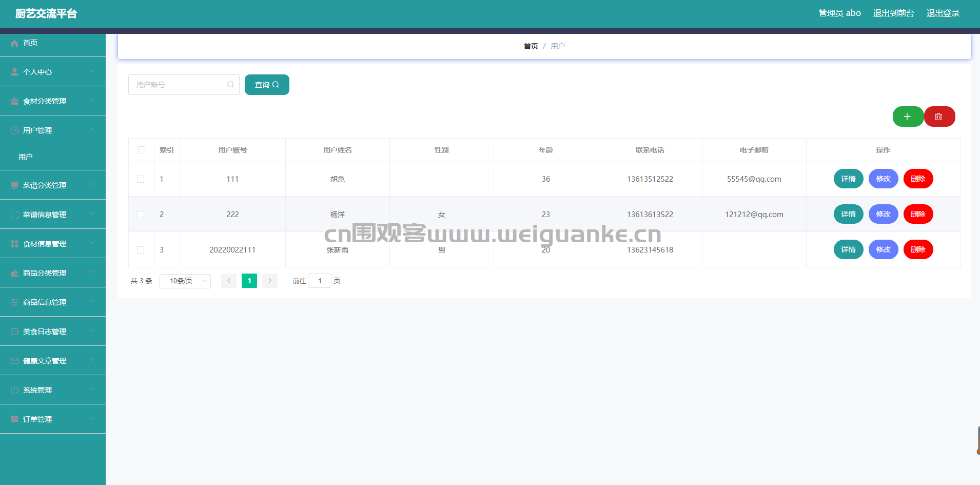The width and height of the screenshot is (980, 485).
Task: Click the sliders icon beside 商品信息管理
Action: point(14,302)
